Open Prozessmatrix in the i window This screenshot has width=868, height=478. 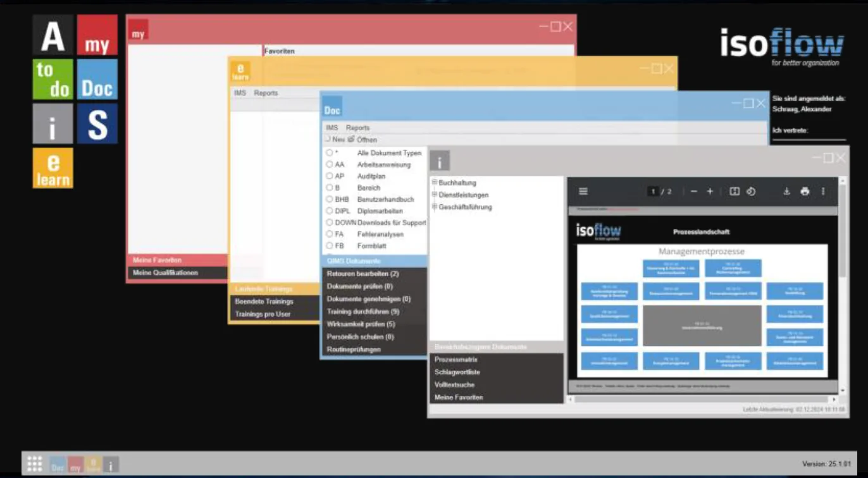497,360
